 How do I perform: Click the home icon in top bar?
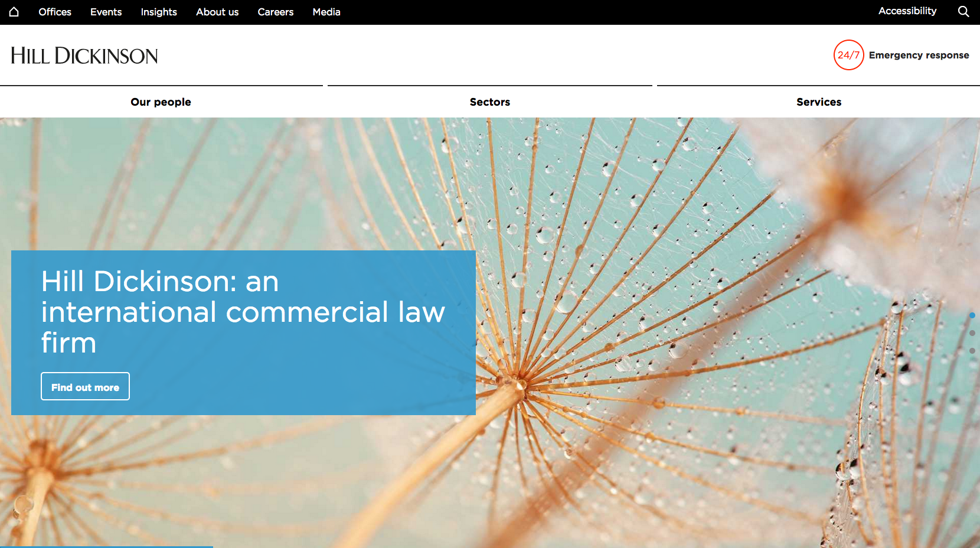point(14,12)
